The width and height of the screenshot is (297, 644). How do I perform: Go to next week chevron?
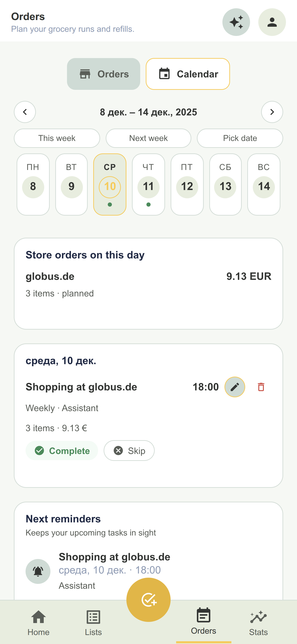(272, 112)
